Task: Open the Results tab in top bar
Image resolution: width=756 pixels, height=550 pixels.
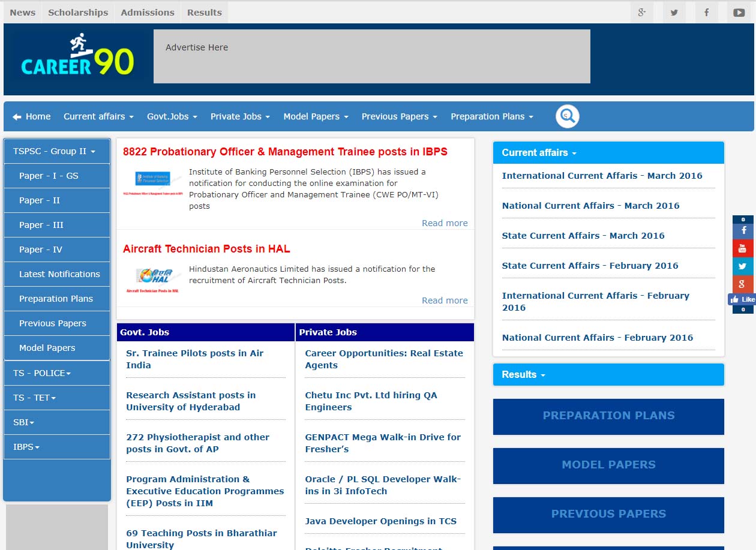Action: [205, 13]
